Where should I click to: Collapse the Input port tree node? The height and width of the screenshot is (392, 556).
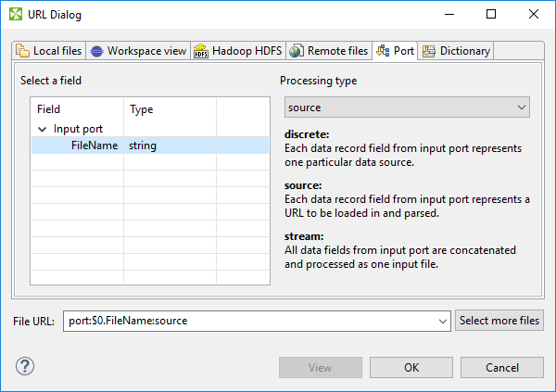click(42, 129)
